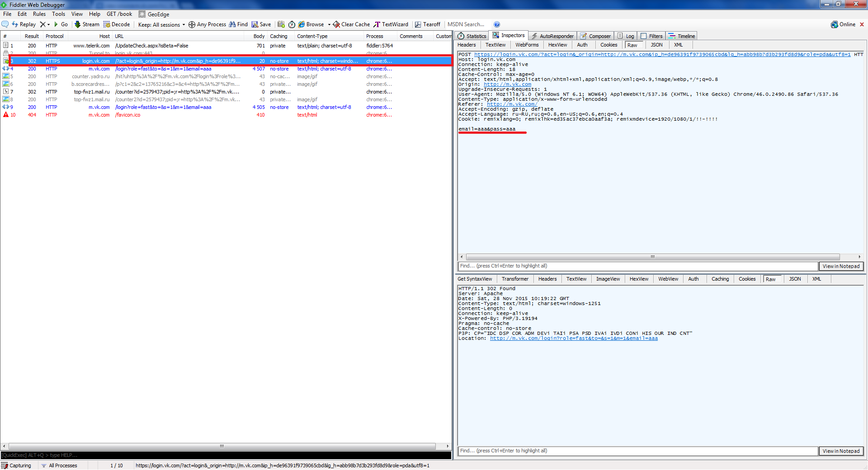Open the Filters tab
Screen dimensions: 868x470
point(652,36)
